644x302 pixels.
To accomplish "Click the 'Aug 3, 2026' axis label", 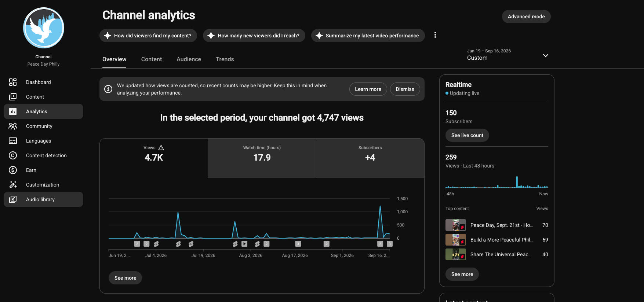I will 251,255.
